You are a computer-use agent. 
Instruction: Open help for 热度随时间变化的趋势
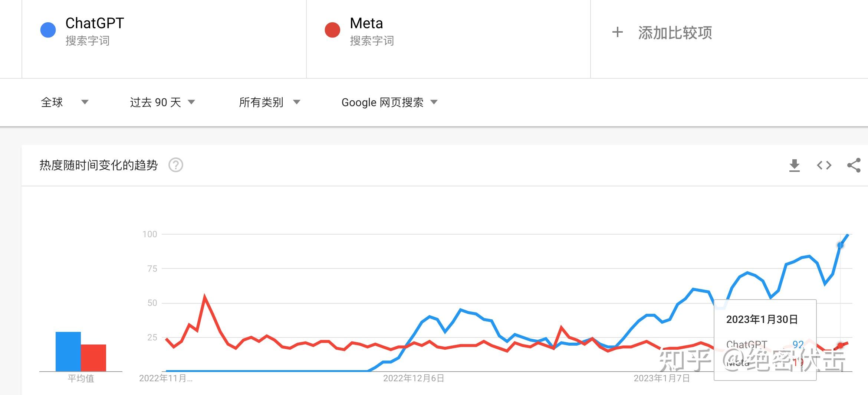pos(175,165)
